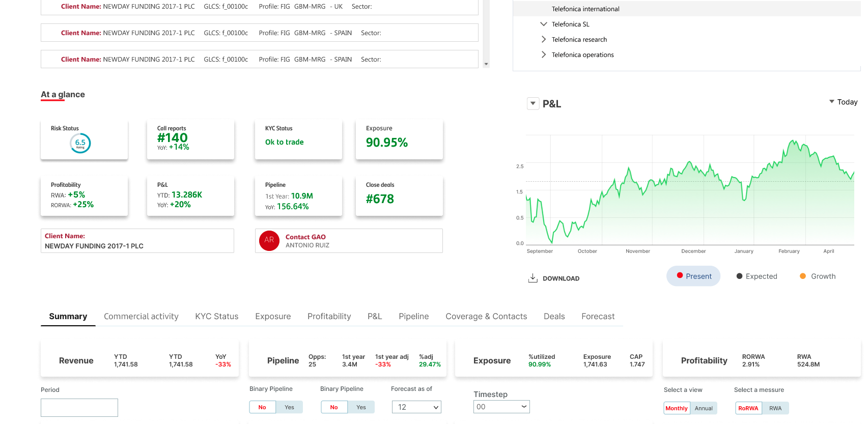The width and height of the screenshot is (868, 424).
Task: Open the Coverage & Contacts tab
Action: 486,316
